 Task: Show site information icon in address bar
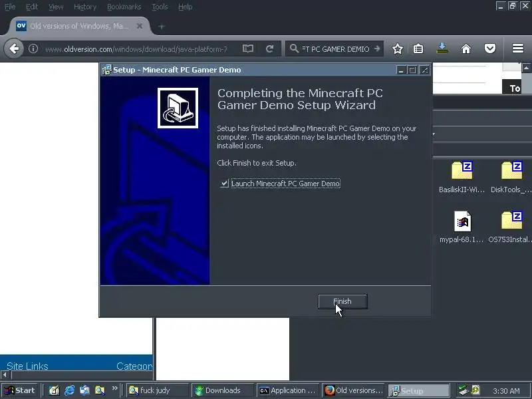(33, 49)
